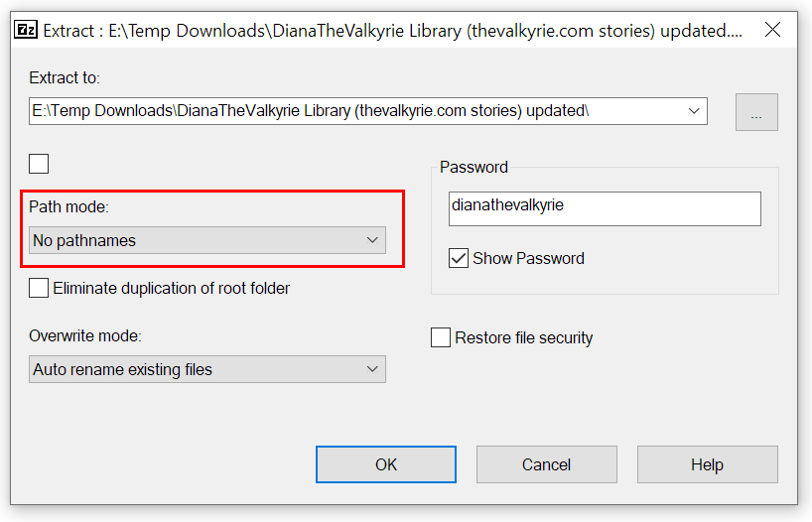
Task: Cancel the extraction dialog
Action: 546,464
